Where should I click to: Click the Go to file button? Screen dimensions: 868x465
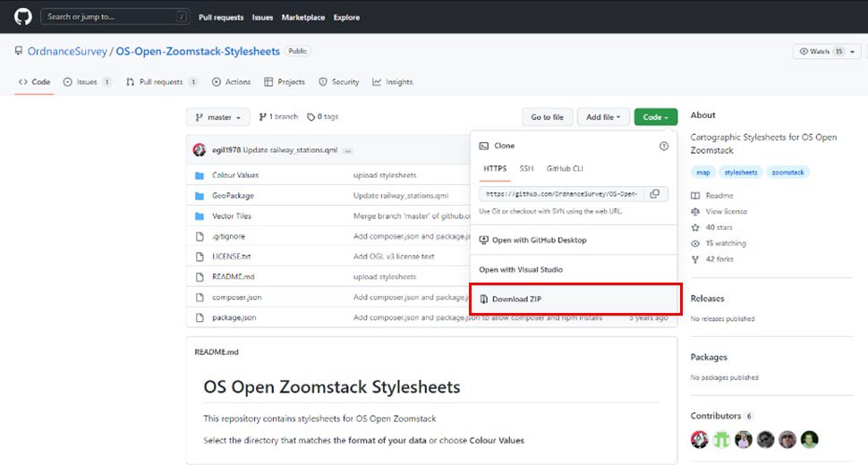click(547, 117)
